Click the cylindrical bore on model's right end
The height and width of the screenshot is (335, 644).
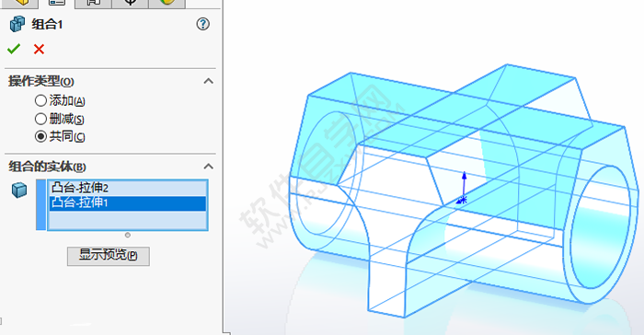click(x=600, y=227)
